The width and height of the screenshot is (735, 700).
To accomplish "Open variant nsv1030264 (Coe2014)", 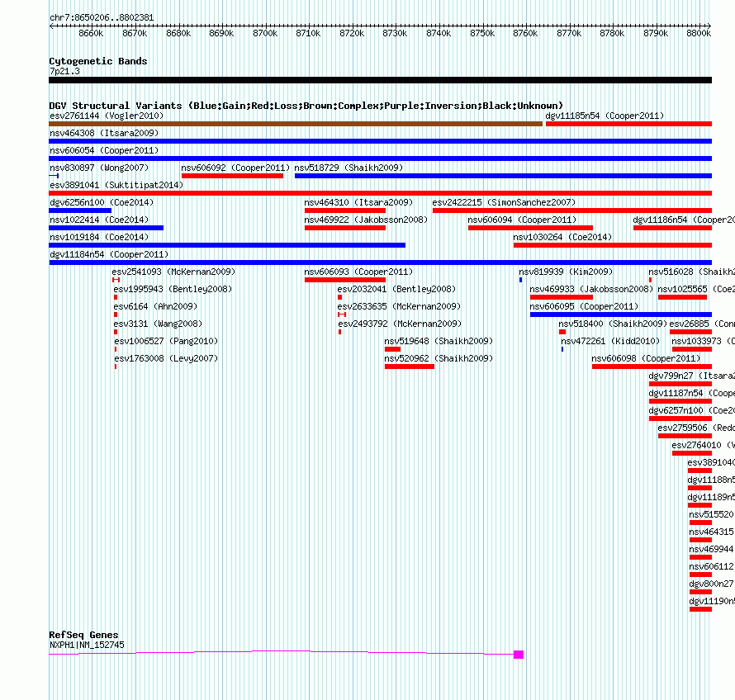I will coord(613,245).
